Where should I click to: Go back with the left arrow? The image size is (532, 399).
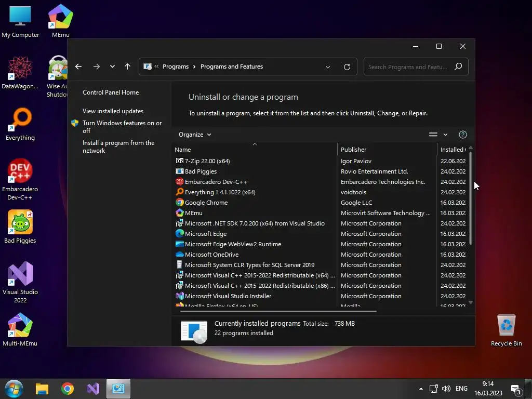pyautogui.click(x=78, y=66)
